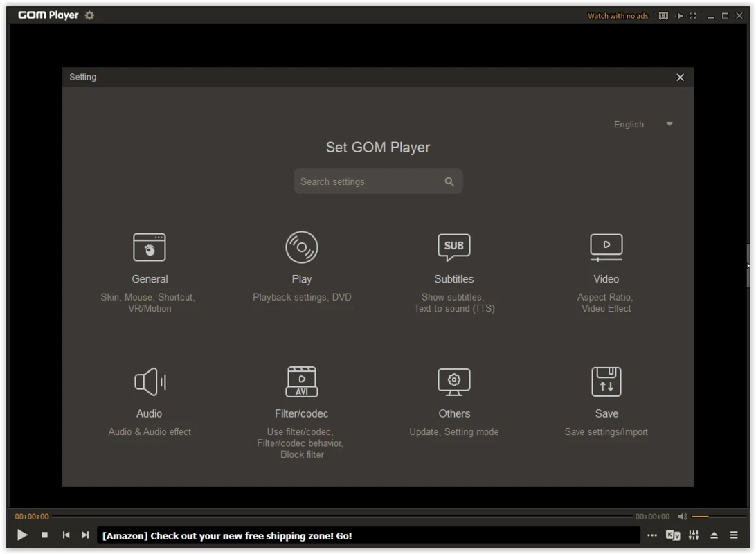Open the Audio settings speaker icon
The width and height of the screenshot is (756, 554).
[x=150, y=382]
